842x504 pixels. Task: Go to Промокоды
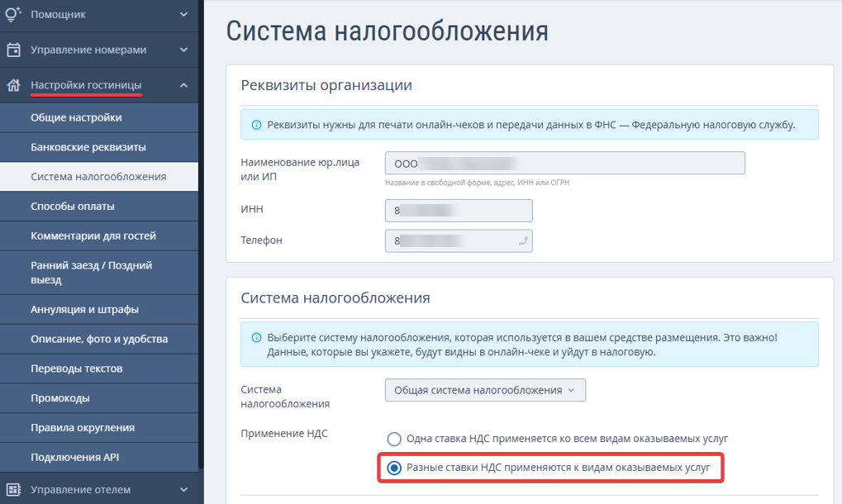click(x=99, y=397)
